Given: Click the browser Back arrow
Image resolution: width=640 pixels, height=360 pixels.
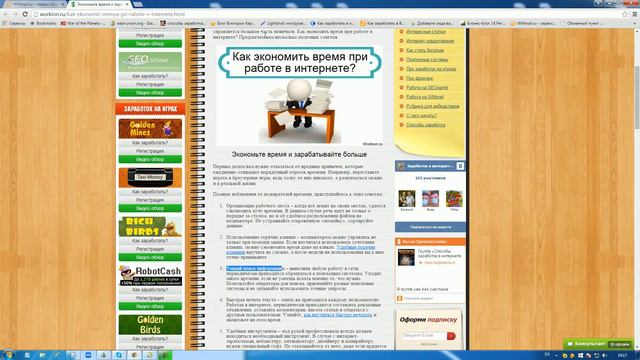Looking at the screenshot, I should pyautogui.click(x=6, y=14).
